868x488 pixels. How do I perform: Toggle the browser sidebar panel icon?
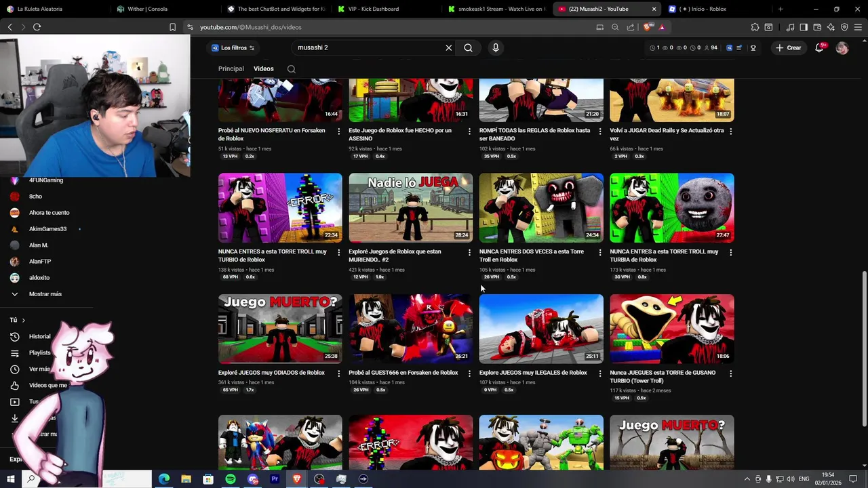point(804,27)
